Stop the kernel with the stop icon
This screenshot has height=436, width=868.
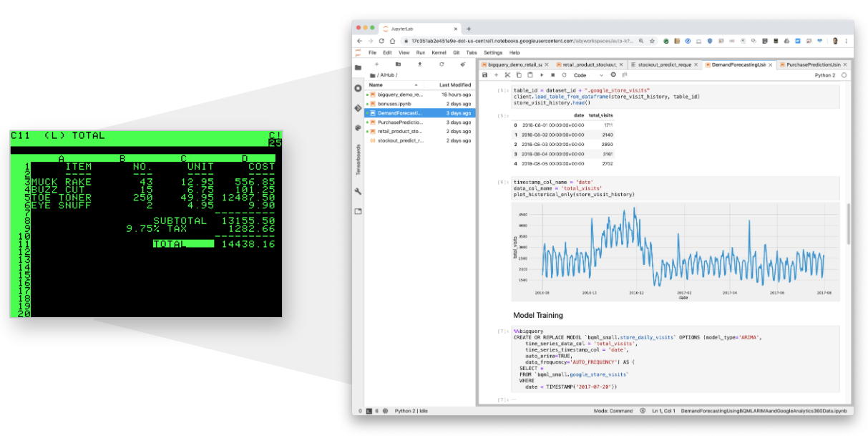point(552,75)
